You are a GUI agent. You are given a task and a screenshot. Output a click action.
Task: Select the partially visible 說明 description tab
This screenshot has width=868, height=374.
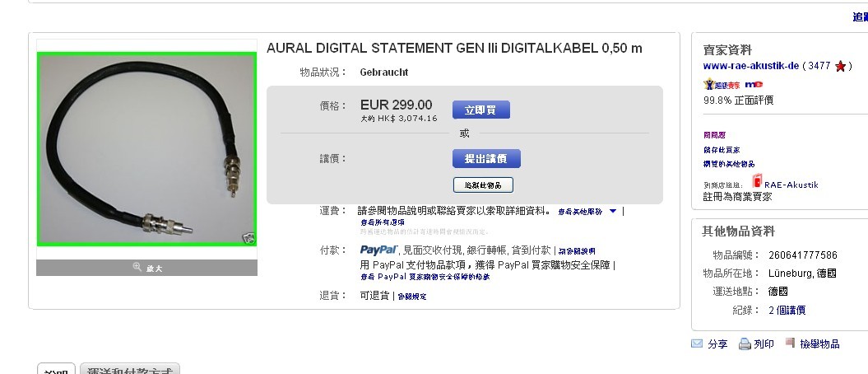tap(56, 369)
